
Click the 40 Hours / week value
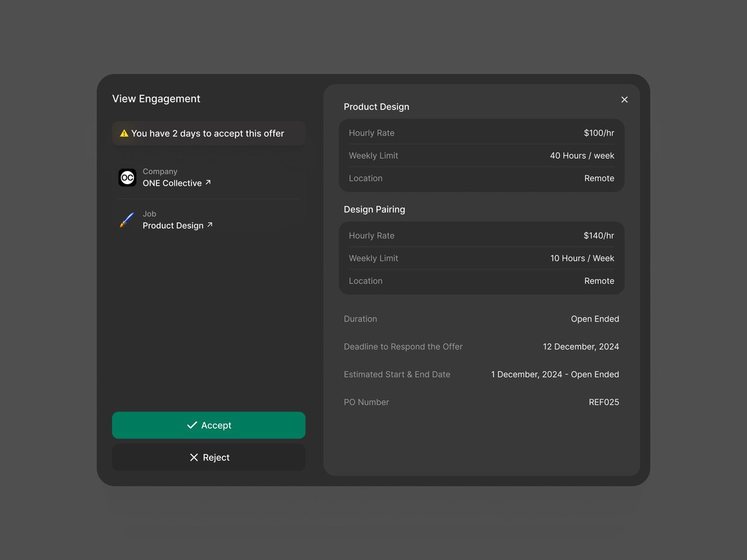coord(582,156)
